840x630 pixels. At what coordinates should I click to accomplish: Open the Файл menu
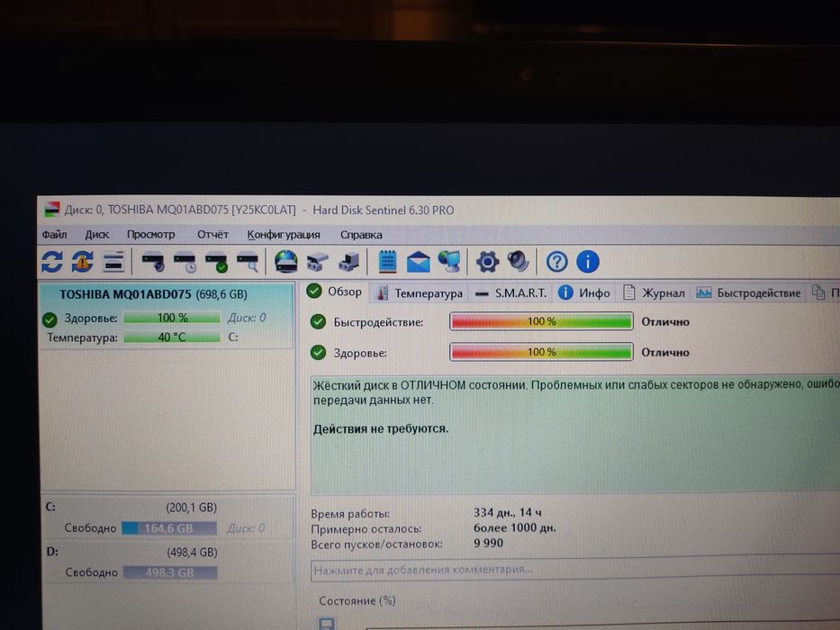tap(54, 234)
